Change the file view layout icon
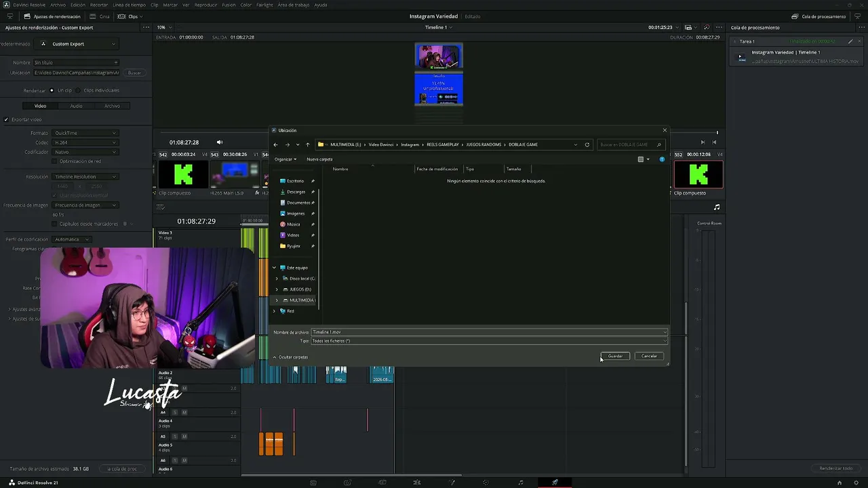This screenshot has width=868, height=488. (640, 159)
